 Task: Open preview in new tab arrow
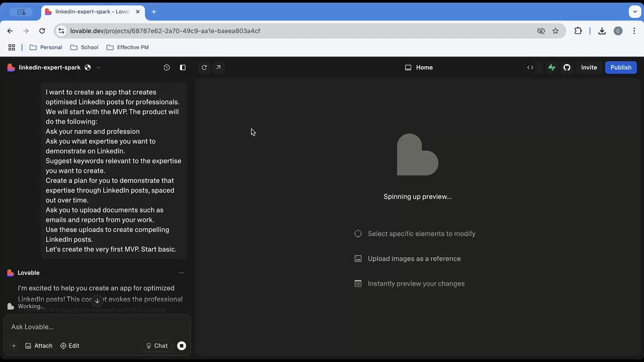[218, 68]
